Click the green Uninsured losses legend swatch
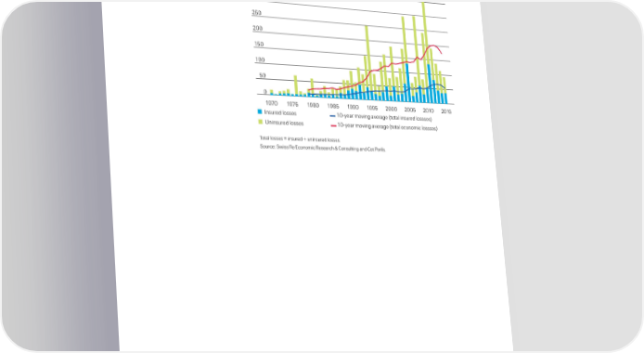The width and height of the screenshot is (644, 353). 261,122
